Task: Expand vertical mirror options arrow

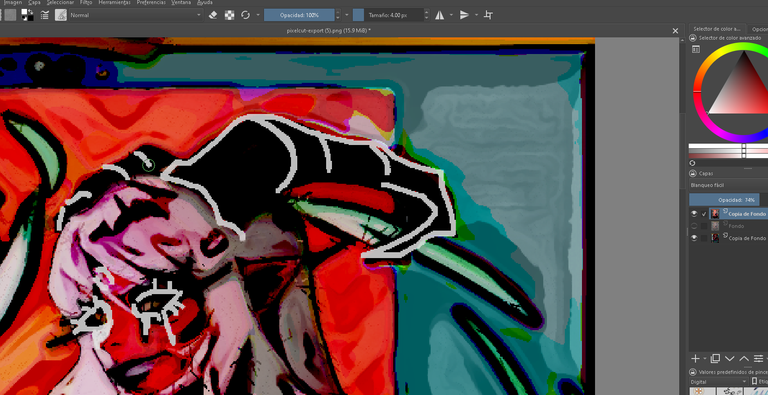Action: point(476,15)
